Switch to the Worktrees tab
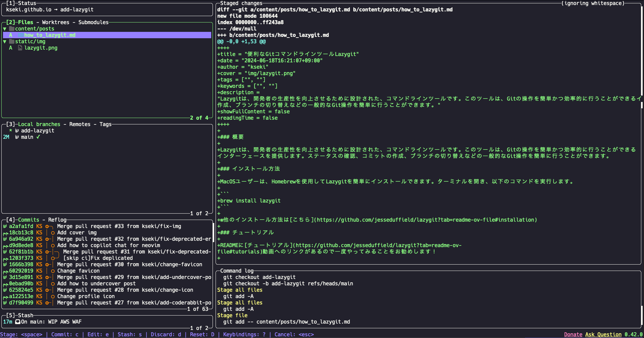644x338 pixels. click(56, 22)
